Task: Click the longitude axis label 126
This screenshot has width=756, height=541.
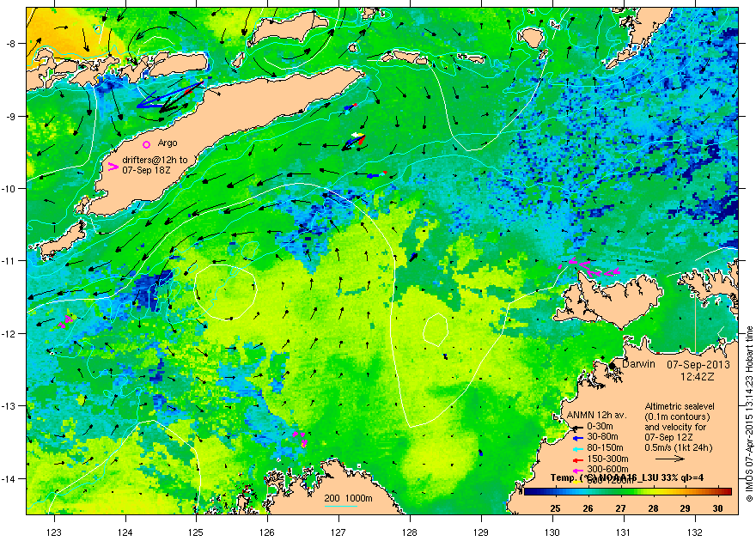Action: 267,532
